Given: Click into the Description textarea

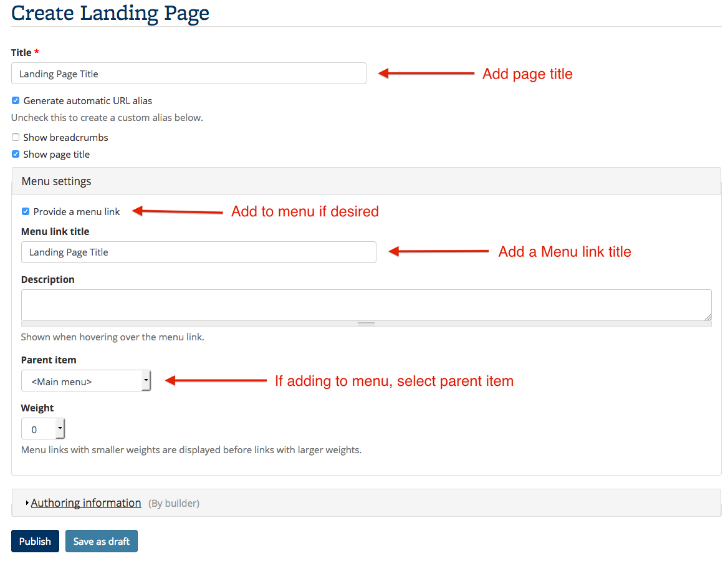Looking at the screenshot, I should 366,305.
